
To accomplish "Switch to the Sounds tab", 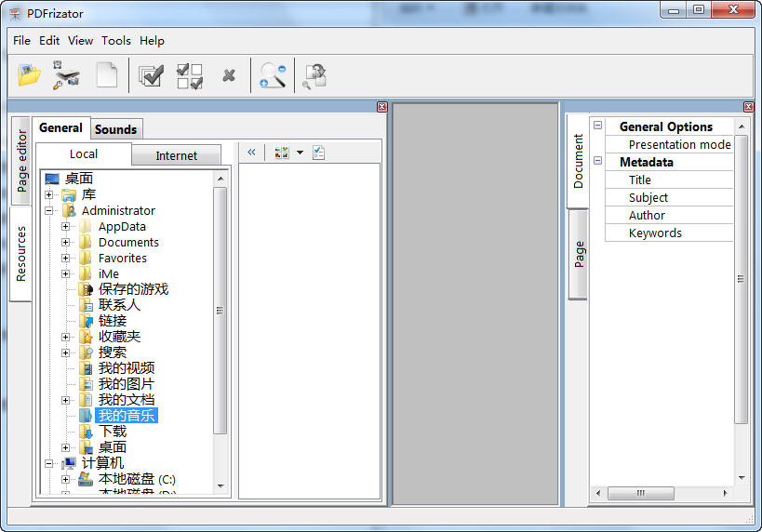I will 115,129.
